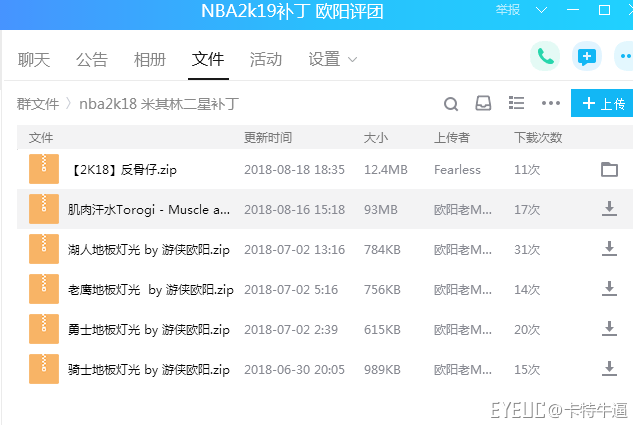Select 湖人地板灯光 by 游侠欧阳.zip
This screenshot has width=633, height=425.
point(149,249)
